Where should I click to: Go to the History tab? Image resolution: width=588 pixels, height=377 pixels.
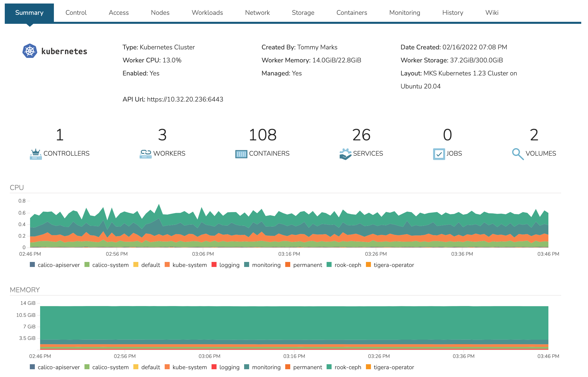tap(452, 13)
